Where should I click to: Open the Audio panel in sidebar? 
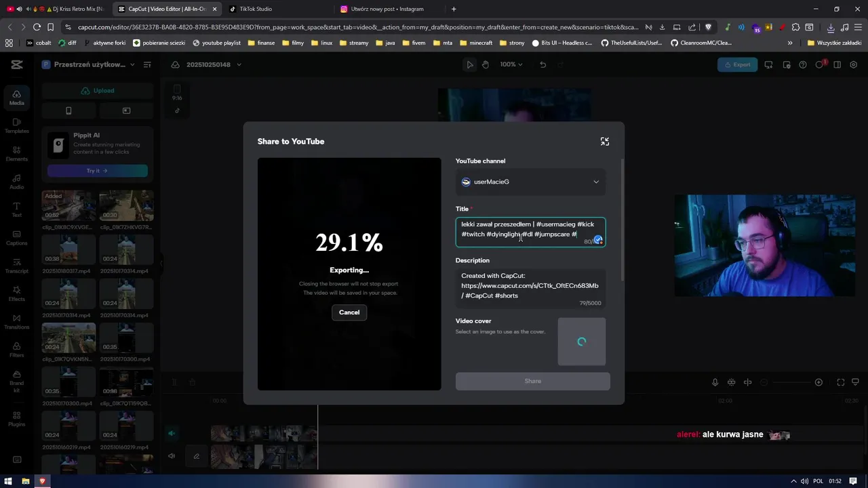[x=17, y=182]
